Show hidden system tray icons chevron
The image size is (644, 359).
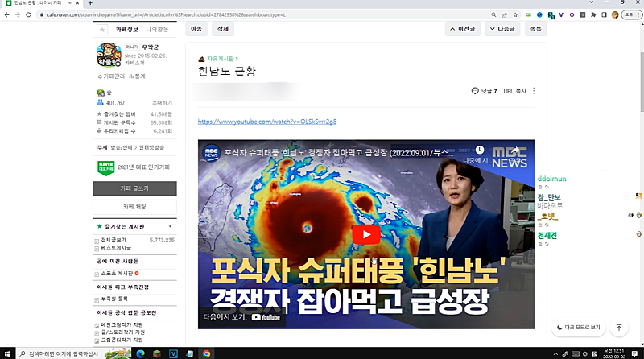[x=555, y=353]
